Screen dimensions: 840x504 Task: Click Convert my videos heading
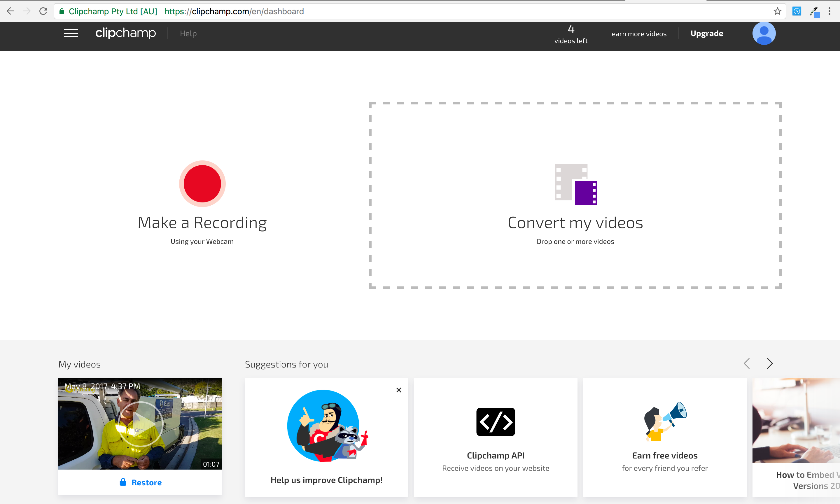tap(575, 223)
